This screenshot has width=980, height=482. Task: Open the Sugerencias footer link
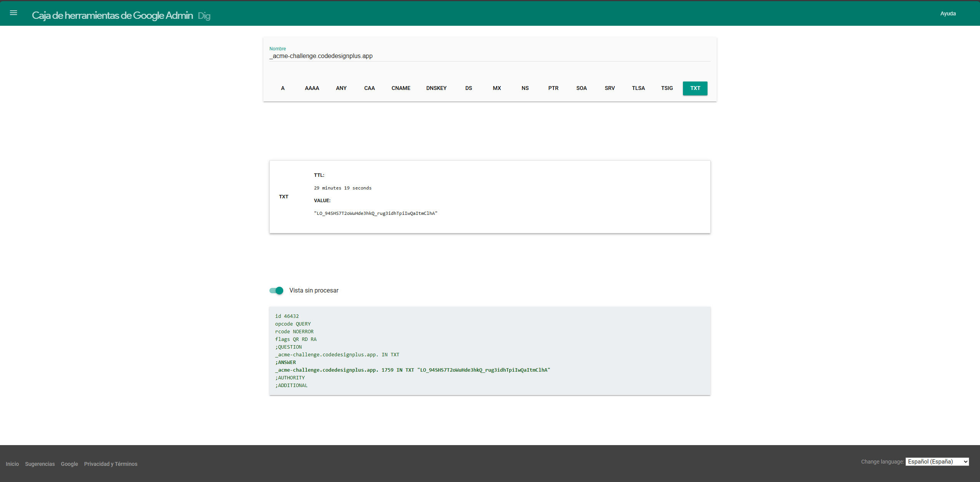pyautogui.click(x=40, y=464)
